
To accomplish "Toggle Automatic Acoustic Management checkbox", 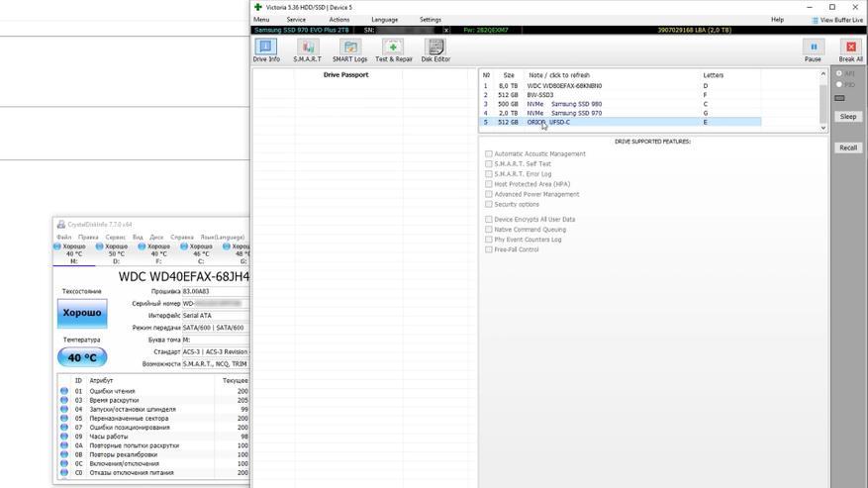I will click(x=488, y=154).
